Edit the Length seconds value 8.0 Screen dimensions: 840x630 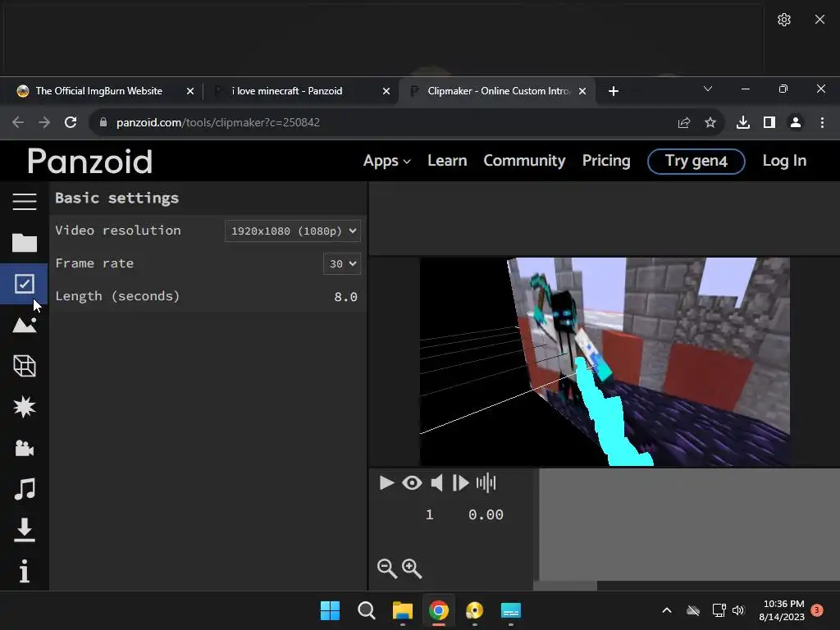tap(345, 296)
